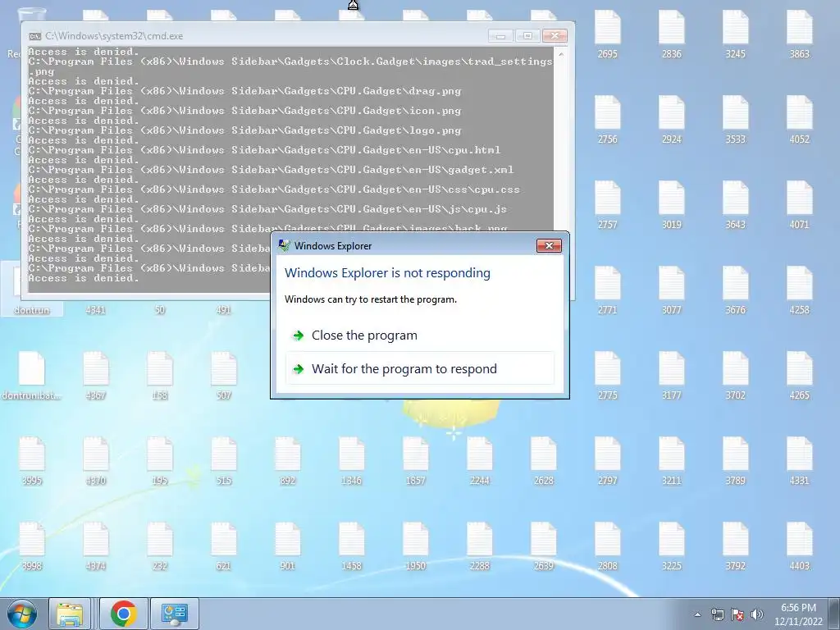Click the Show desktop strip in the taskbar
The width and height of the screenshot is (840, 630).
click(834, 614)
